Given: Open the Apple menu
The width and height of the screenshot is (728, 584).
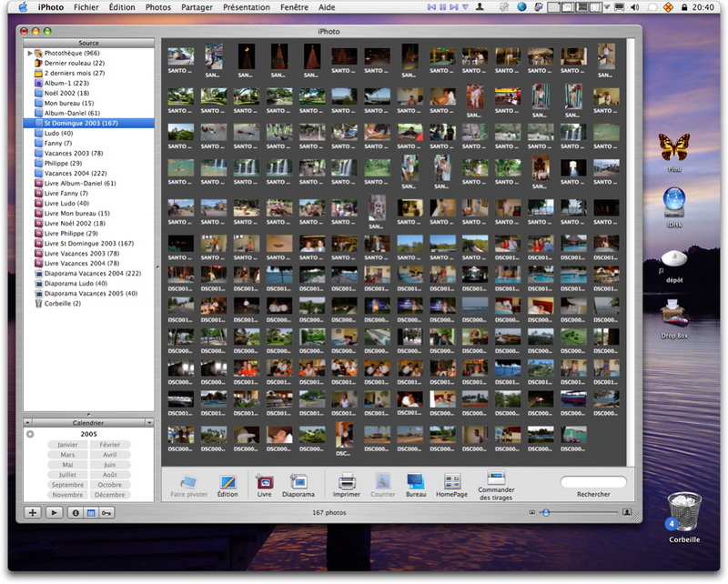Looking at the screenshot, I should [23, 7].
